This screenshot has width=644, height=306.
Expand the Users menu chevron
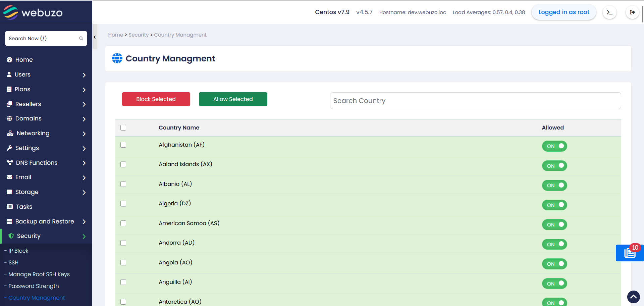pyautogui.click(x=84, y=75)
